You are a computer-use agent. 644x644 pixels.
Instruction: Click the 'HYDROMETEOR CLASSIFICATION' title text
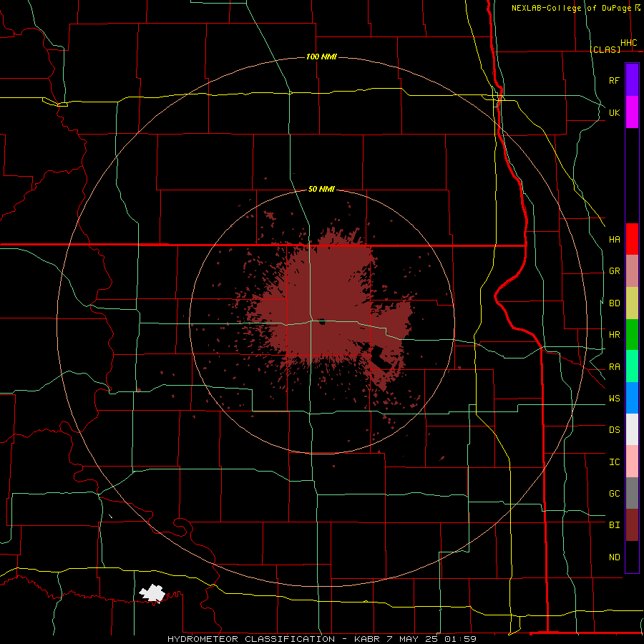click(251, 639)
